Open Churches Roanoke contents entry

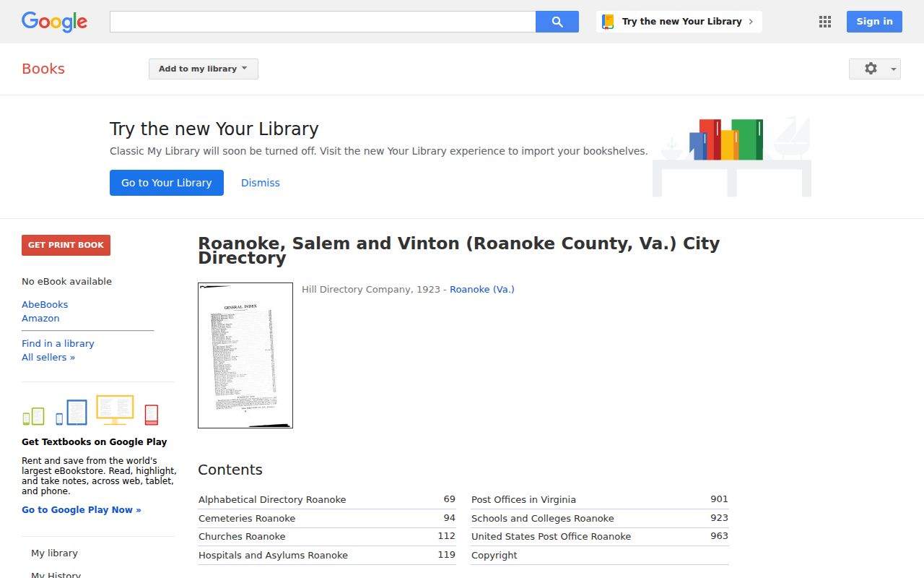[x=242, y=536]
